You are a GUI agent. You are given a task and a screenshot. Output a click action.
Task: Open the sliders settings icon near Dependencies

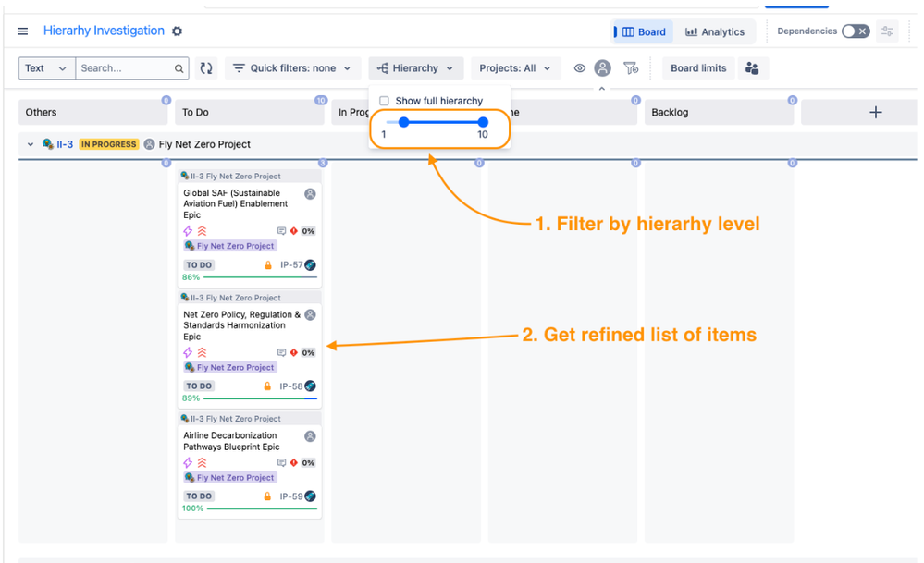pos(887,31)
